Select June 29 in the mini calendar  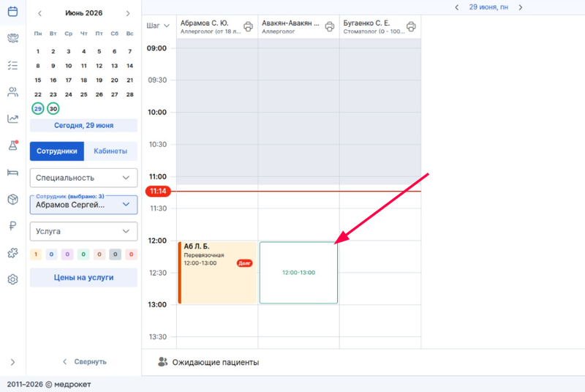pyautogui.click(x=38, y=109)
